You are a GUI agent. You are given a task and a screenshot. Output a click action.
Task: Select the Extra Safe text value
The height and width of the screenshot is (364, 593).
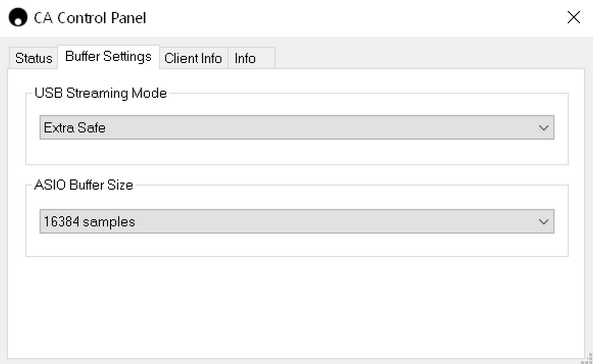[75, 128]
